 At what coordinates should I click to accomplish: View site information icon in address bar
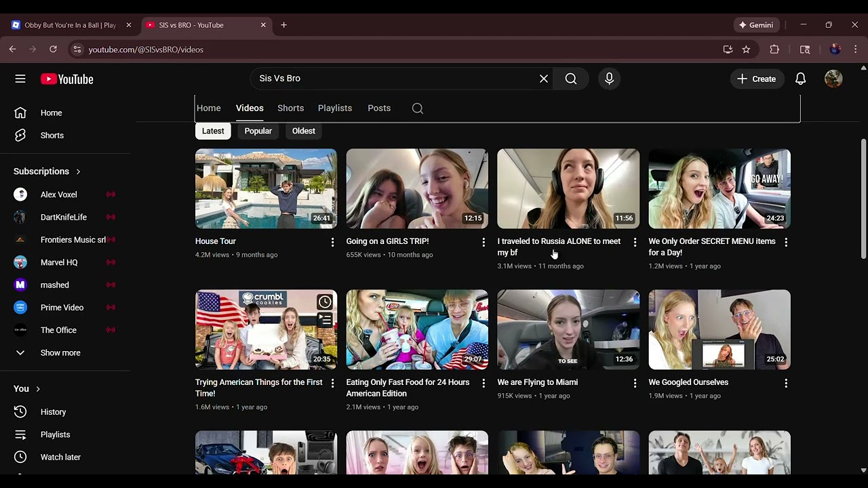click(x=77, y=49)
